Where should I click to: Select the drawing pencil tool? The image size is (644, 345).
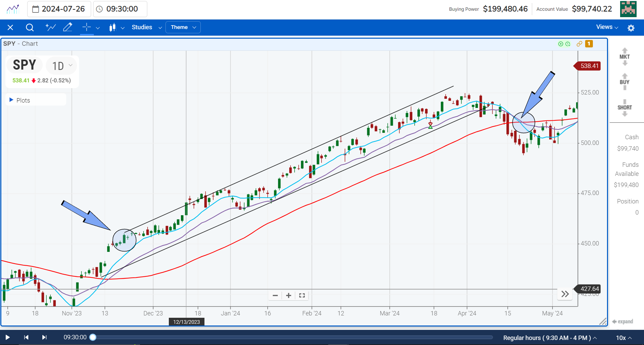pos(68,27)
